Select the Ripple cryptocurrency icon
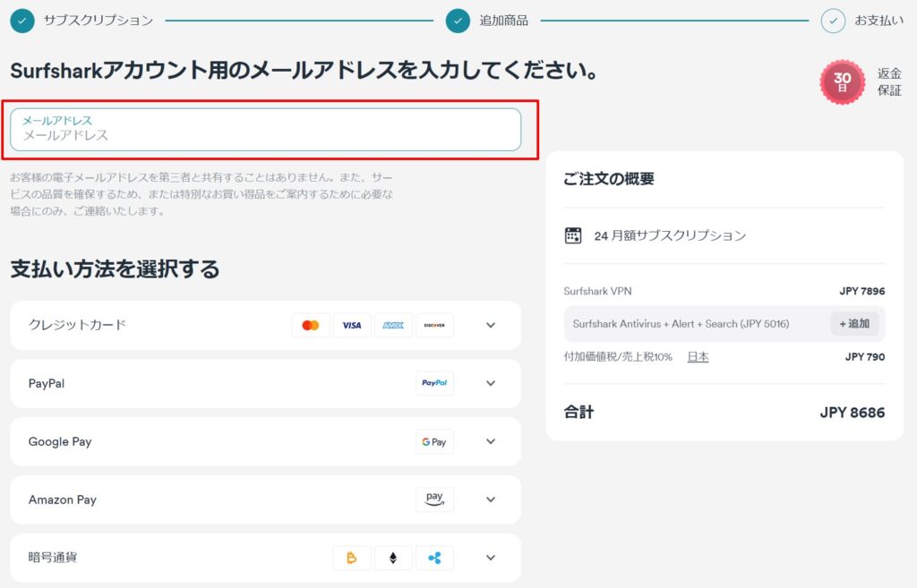 434,557
